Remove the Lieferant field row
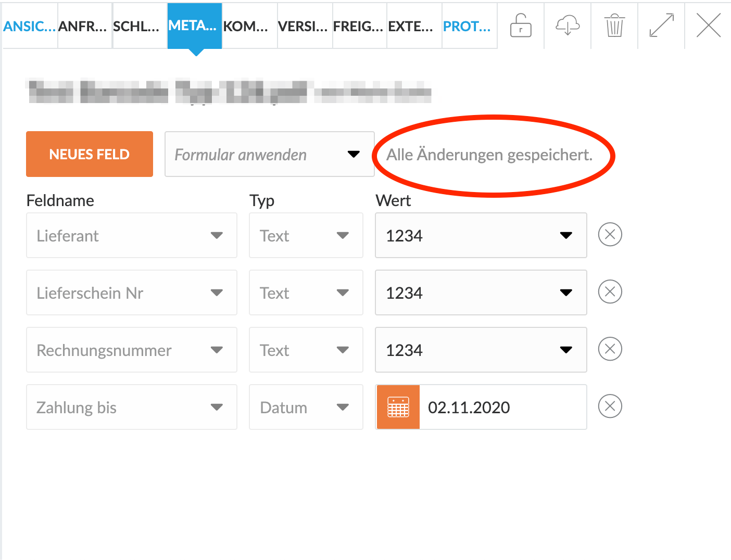This screenshot has height=560, width=731. point(610,234)
